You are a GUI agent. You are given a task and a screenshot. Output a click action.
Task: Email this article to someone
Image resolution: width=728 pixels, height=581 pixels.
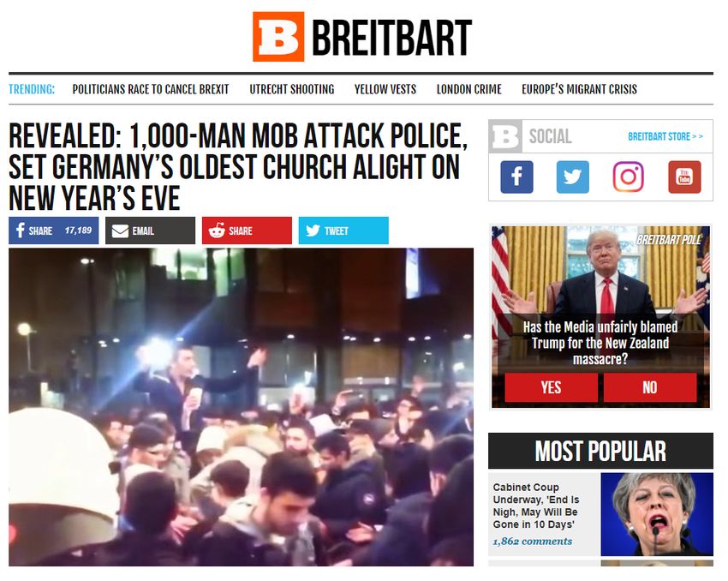[x=150, y=231]
